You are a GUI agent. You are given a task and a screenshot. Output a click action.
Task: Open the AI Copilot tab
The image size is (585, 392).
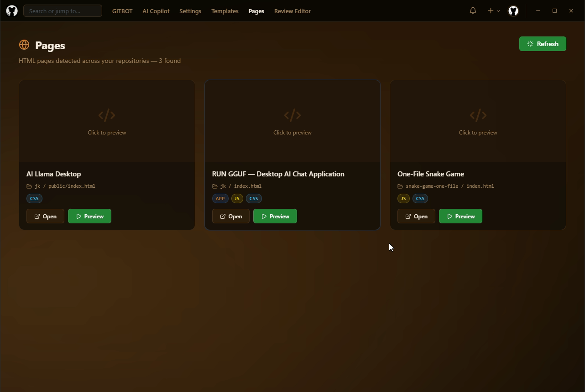(x=156, y=11)
